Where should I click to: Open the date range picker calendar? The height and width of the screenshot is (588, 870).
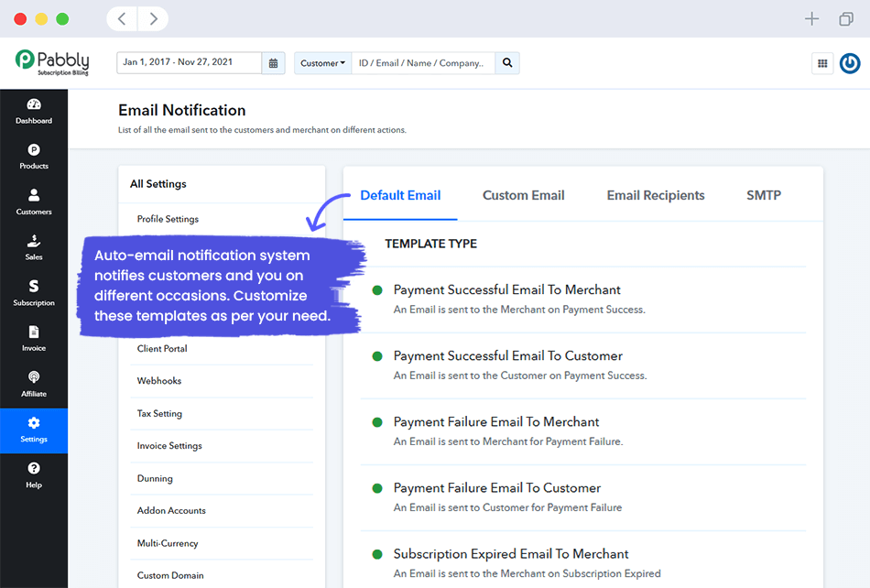(x=273, y=62)
